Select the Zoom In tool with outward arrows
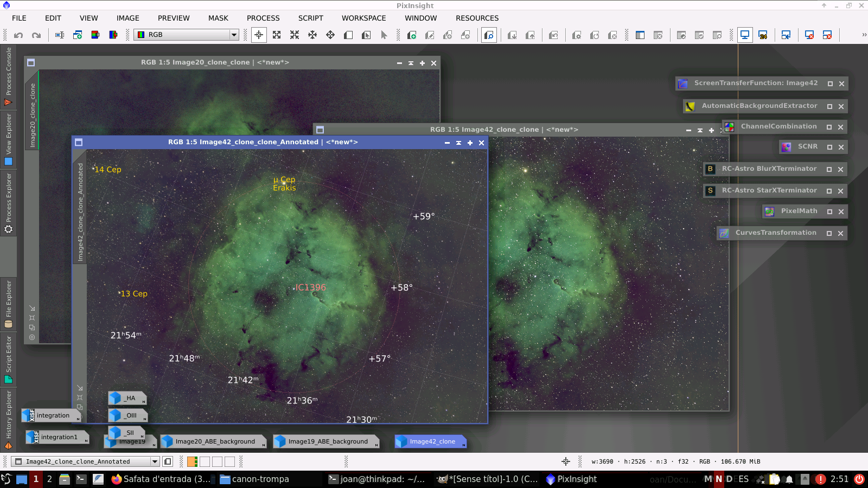 click(277, 35)
